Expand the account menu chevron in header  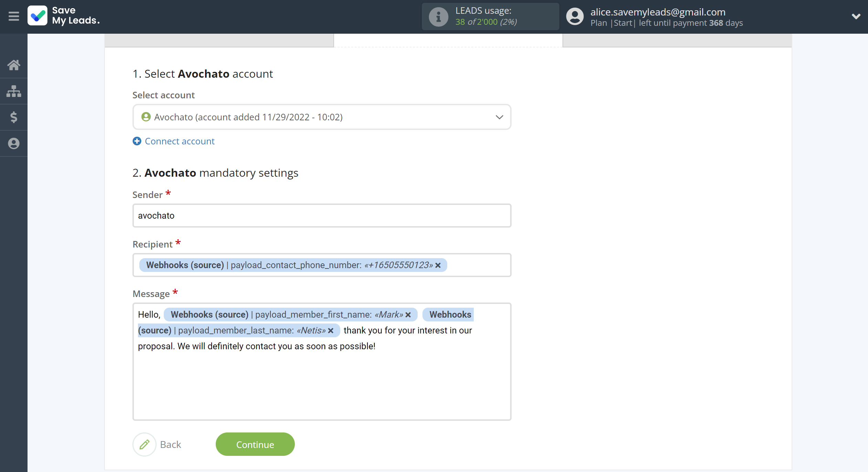[x=856, y=16]
